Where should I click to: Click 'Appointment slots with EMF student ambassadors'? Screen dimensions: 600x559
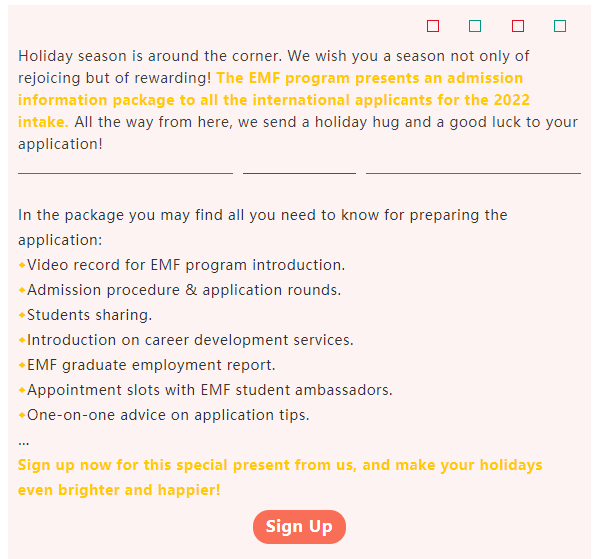pyautogui.click(x=209, y=390)
